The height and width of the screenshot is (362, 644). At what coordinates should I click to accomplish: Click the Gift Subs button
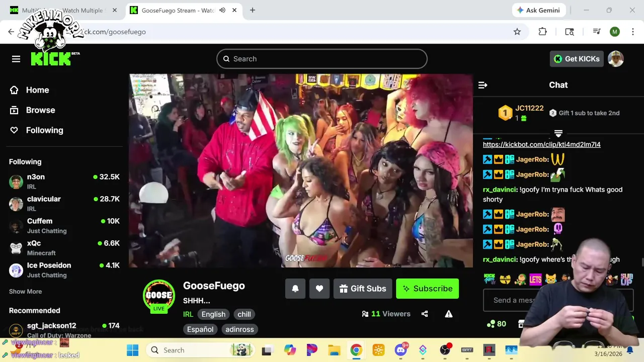tap(363, 289)
